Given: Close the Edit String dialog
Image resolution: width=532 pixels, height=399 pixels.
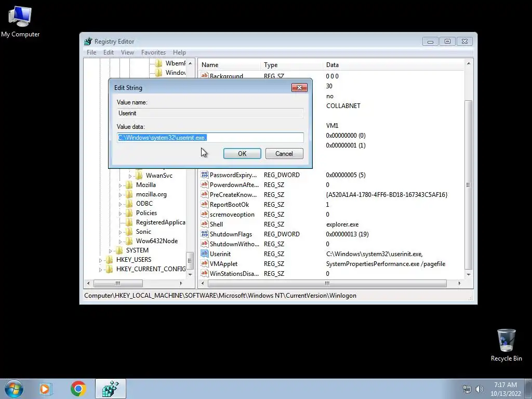Looking at the screenshot, I should [x=299, y=87].
